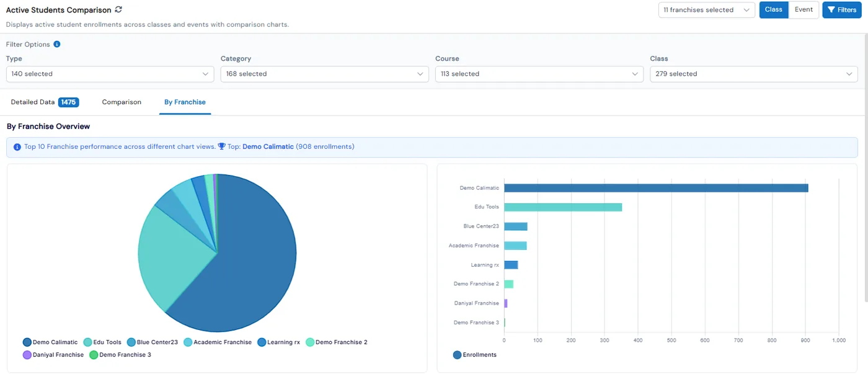
Task: Click the Filter Options info icon
Action: click(57, 44)
